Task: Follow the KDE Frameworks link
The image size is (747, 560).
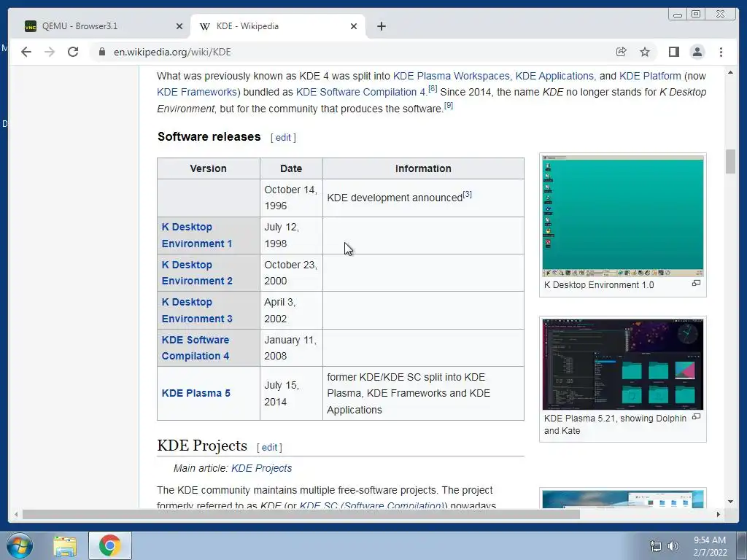Action: pyautogui.click(x=197, y=92)
